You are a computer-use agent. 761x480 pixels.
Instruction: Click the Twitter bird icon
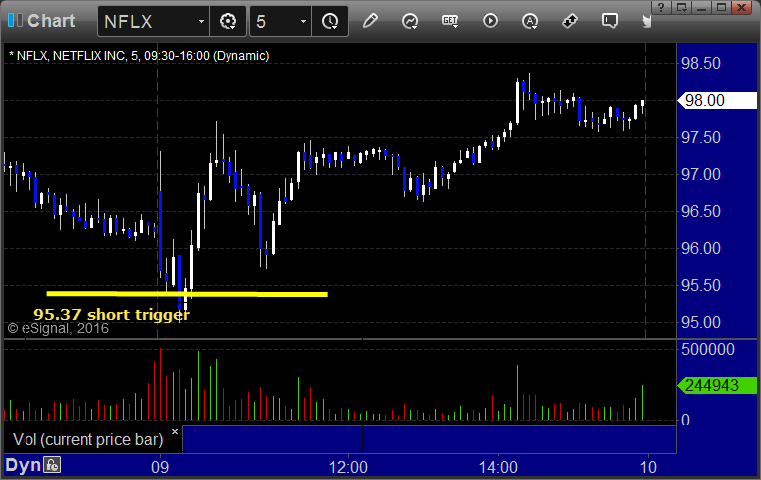tap(646, 21)
